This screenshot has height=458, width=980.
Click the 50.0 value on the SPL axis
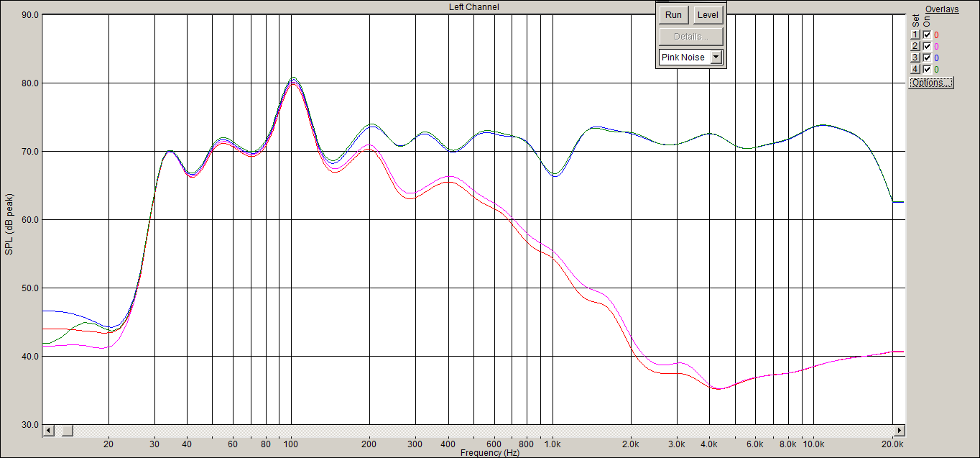(30, 288)
